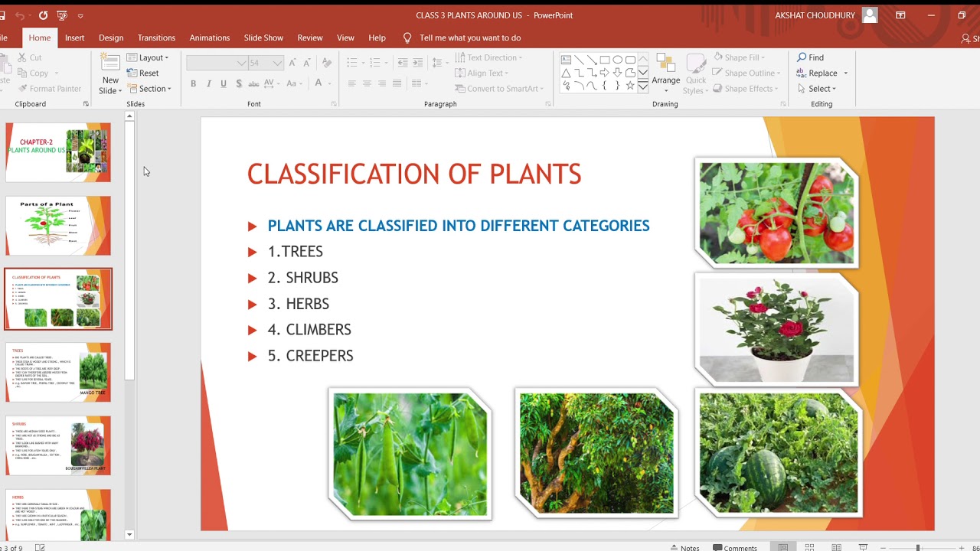Click the Ribbon Display Options icon
This screenshot has width=980, height=551.
coord(900,15)
